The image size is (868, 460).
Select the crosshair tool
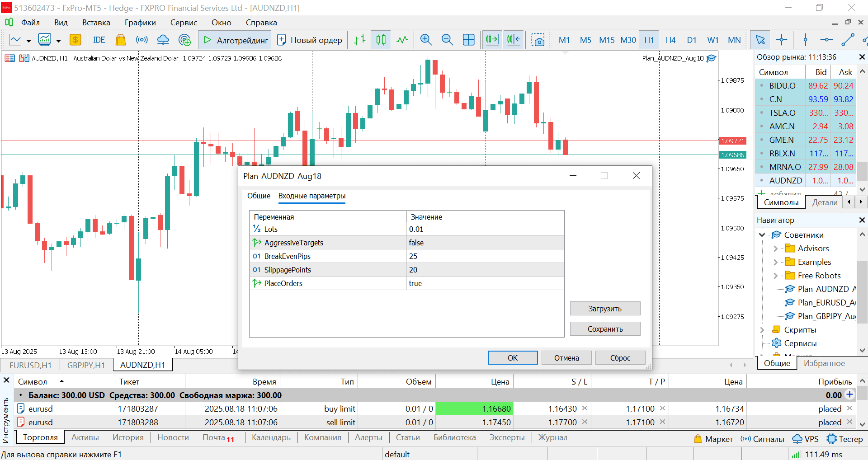(781, 40)
